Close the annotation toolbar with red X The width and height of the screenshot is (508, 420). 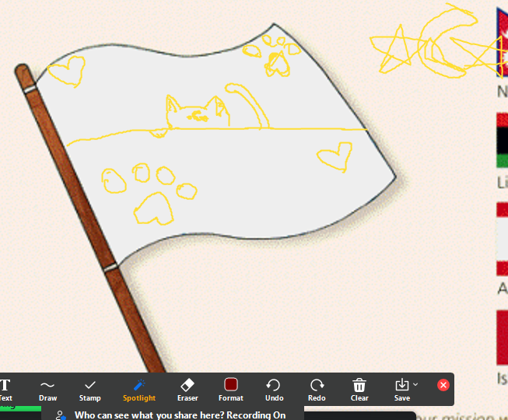tap(443, 385)
